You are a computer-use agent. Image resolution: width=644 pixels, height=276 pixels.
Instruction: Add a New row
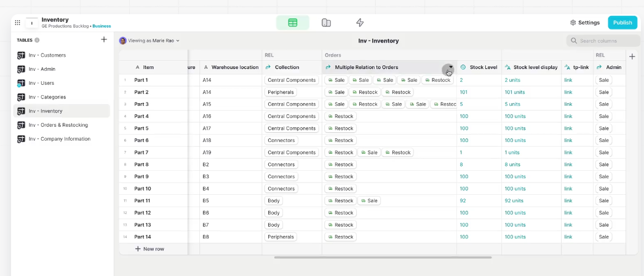149,249
